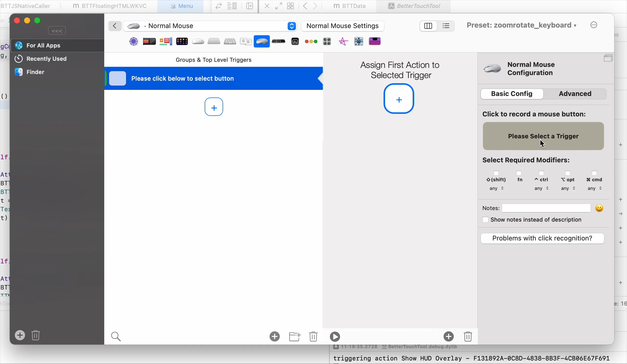Go back with the left chevron button
This screenshot has height=364, width=627.
click(115, 26)
